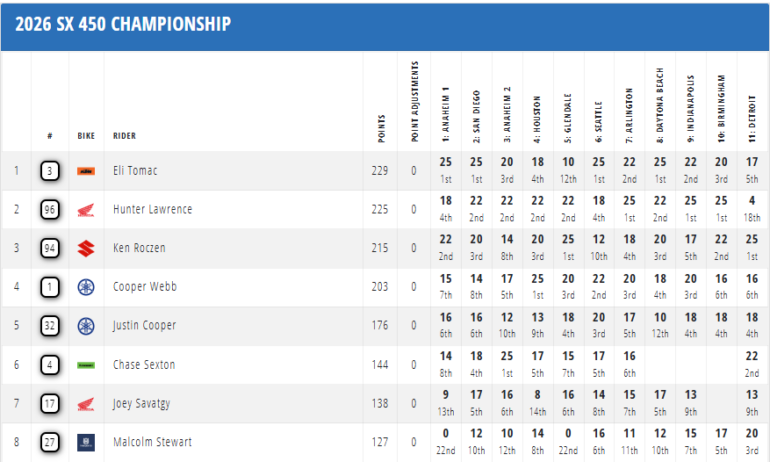This screenshot has height=462, width=770.
Task: Click the 2026 SX 450 Championship title
Action: 123,24
